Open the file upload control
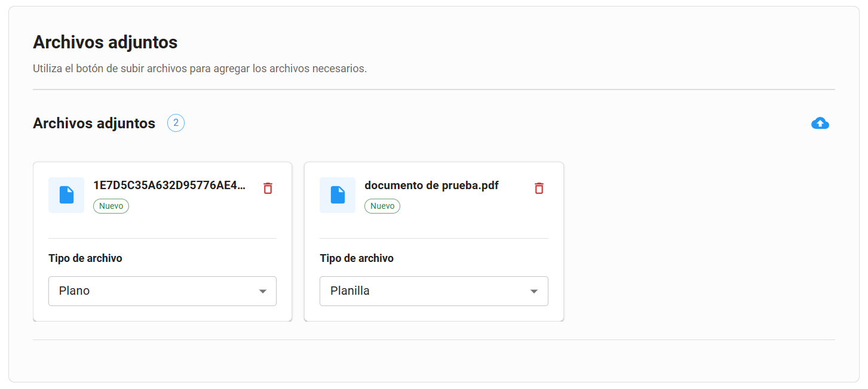Viewport: 868px width, 389px height. point(820,123)
